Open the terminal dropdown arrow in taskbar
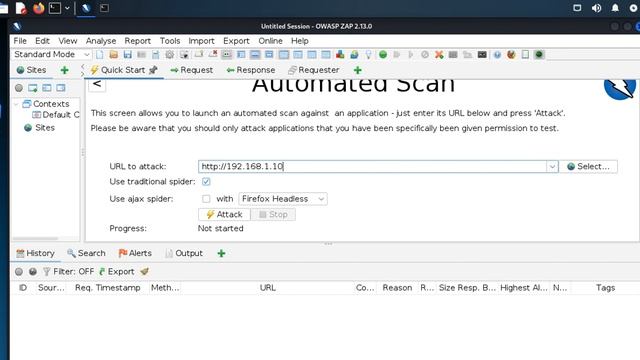The height and width of the screenshot is (360, 640). (x=67, y=8)
